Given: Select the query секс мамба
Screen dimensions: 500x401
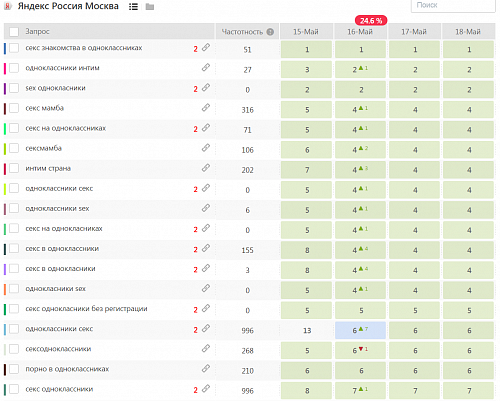Looking at the screenshot, I should pyautogui.click(x=45, y=108).
